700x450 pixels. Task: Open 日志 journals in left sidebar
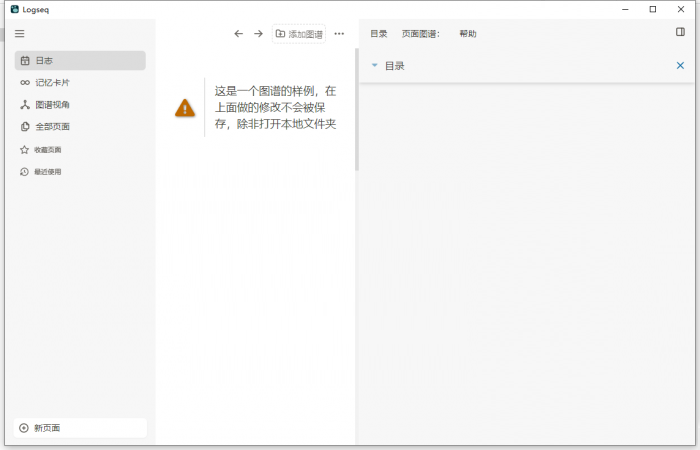point(80,61)
